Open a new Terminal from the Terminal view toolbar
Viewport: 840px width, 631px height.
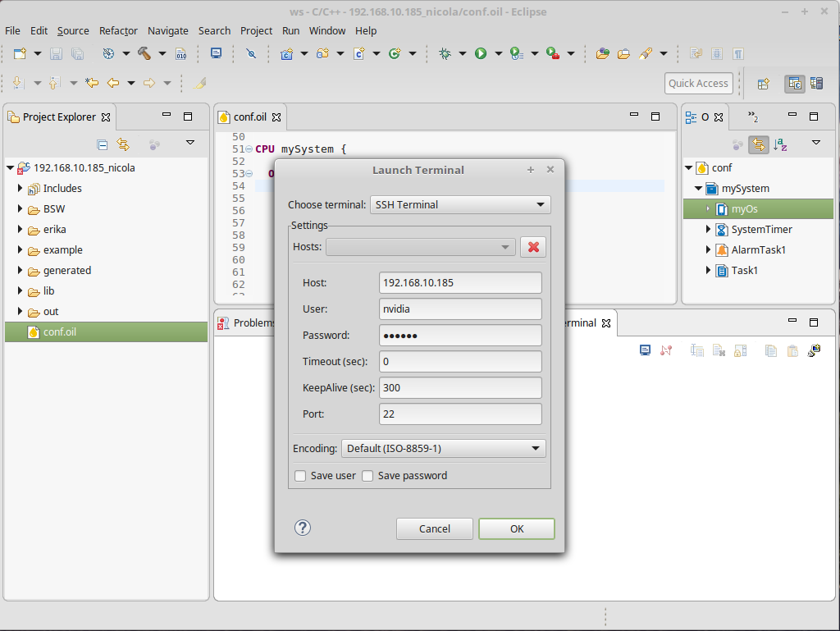645,351
